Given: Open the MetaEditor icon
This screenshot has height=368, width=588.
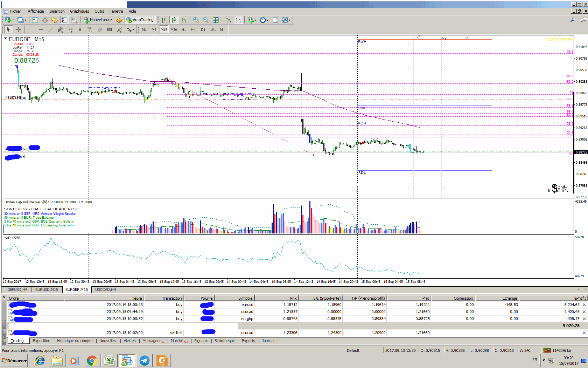Looking at the screenshot, I should pos(119,20).
